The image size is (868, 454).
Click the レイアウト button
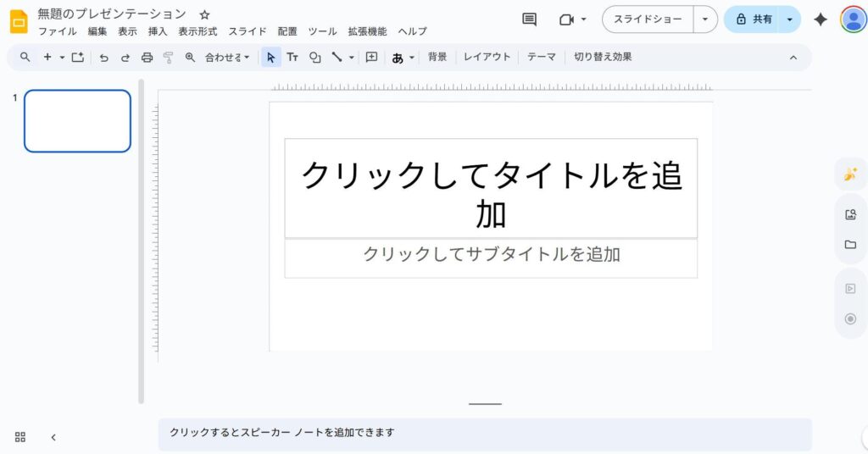487,57
